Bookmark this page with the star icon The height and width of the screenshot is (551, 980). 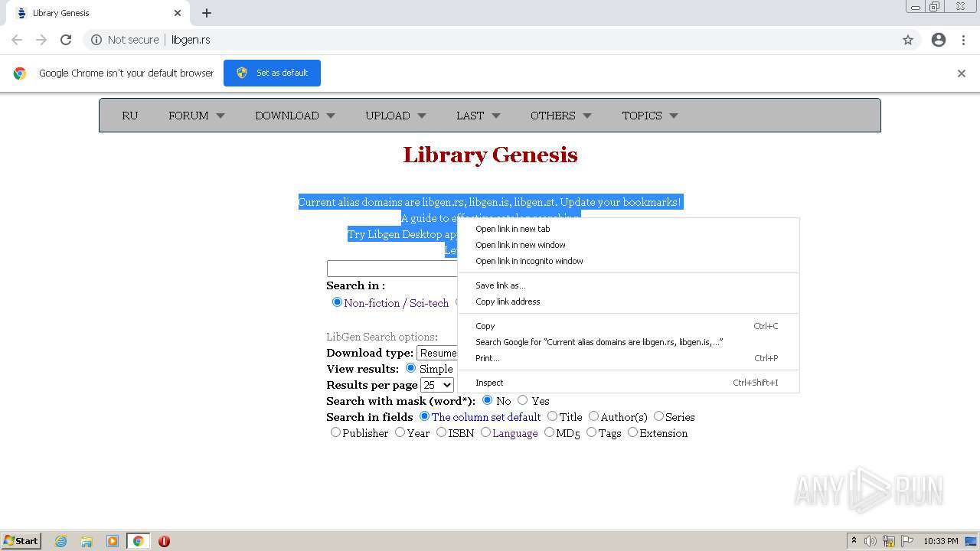pos(908,40)
